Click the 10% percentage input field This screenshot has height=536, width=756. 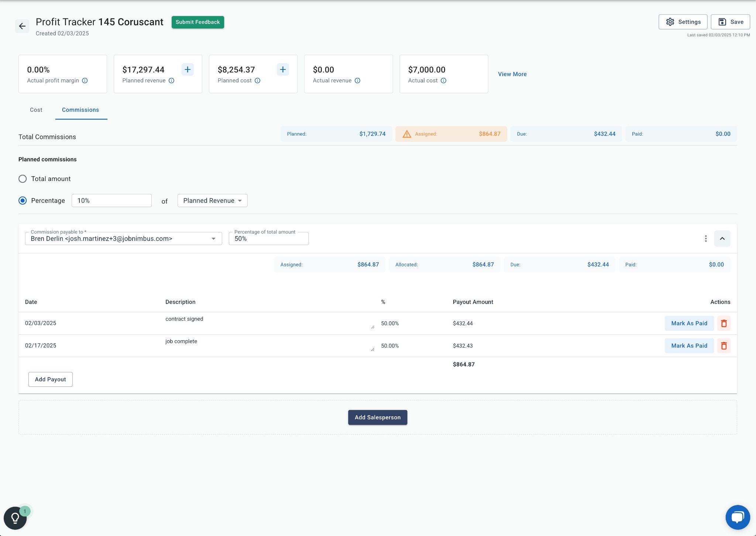(x=111, y=201)
